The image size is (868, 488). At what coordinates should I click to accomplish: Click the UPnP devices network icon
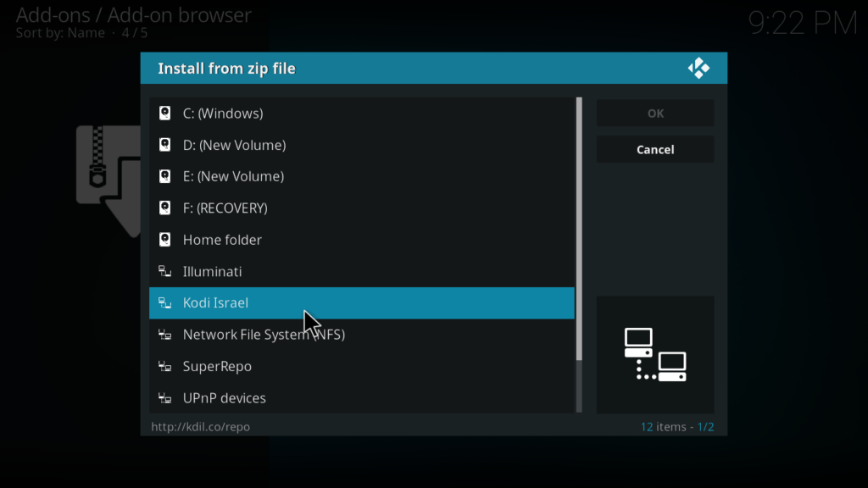[165, 398]
